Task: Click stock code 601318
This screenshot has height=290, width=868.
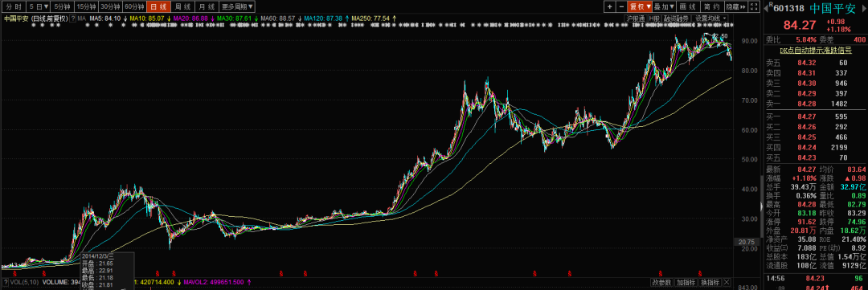Action: click(789, 8)
